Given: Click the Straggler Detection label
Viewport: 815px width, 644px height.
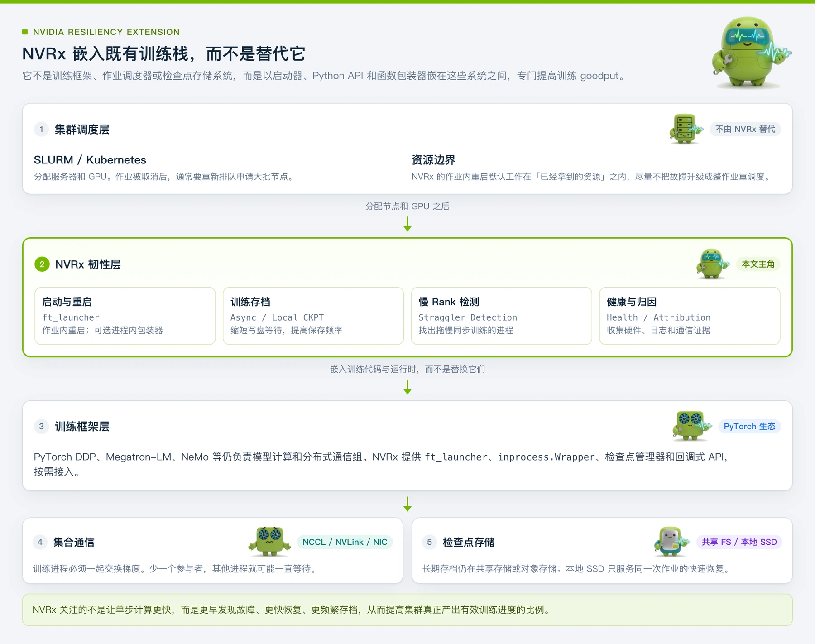Looking at the screenshot, I should (468, 317).
